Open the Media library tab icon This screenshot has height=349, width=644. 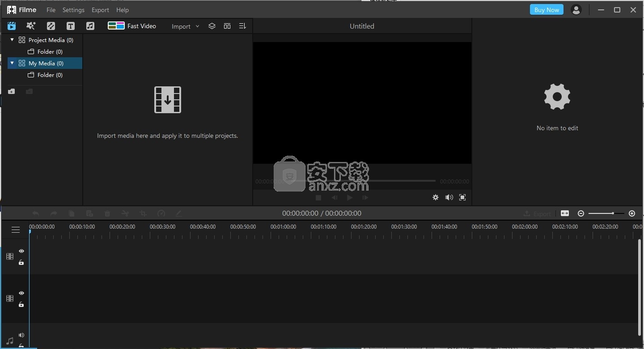click(x=12, y=26)
